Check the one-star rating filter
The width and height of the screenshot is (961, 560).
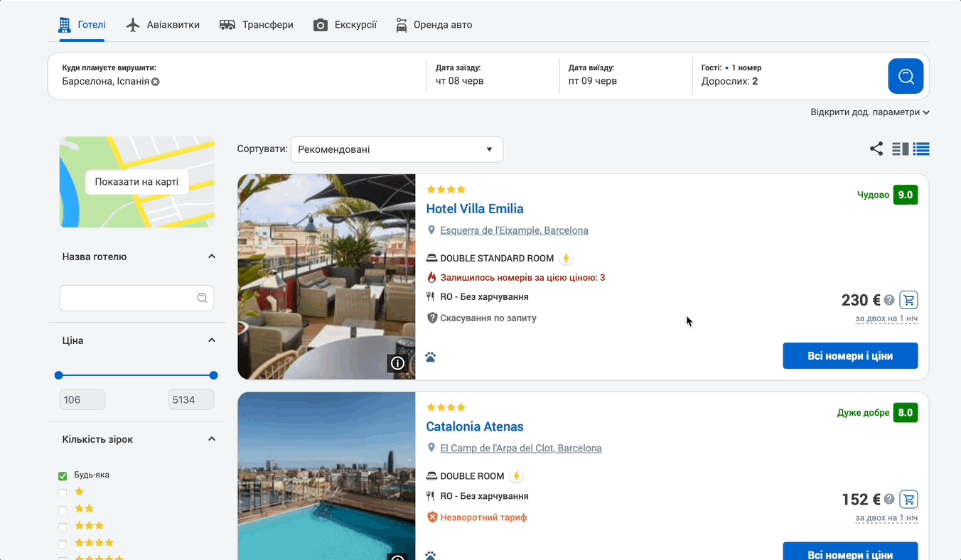pyautogui.click(x=63, y=492)
